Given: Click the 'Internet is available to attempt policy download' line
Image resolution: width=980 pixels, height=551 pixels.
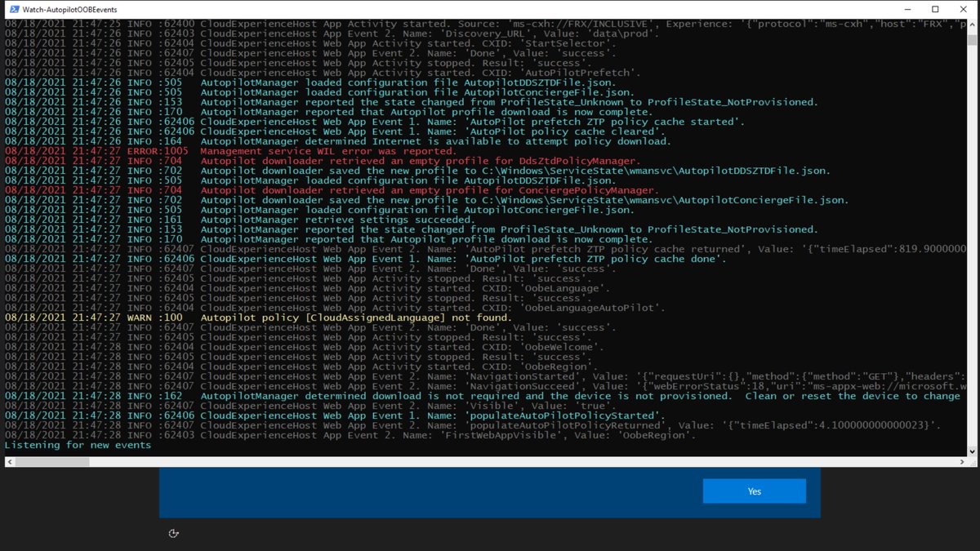Looking at the screenshot, I should tap(337, 141).
